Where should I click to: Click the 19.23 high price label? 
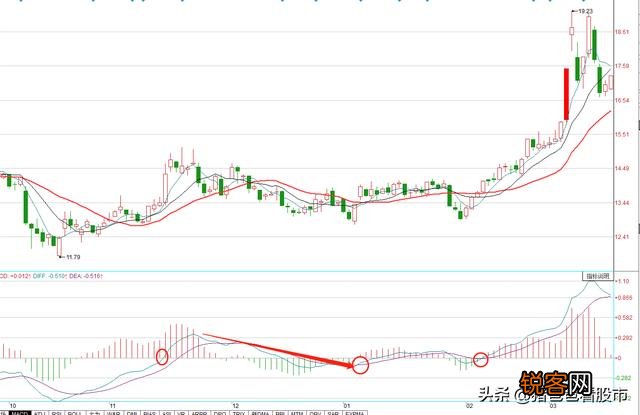pos(586,11)
